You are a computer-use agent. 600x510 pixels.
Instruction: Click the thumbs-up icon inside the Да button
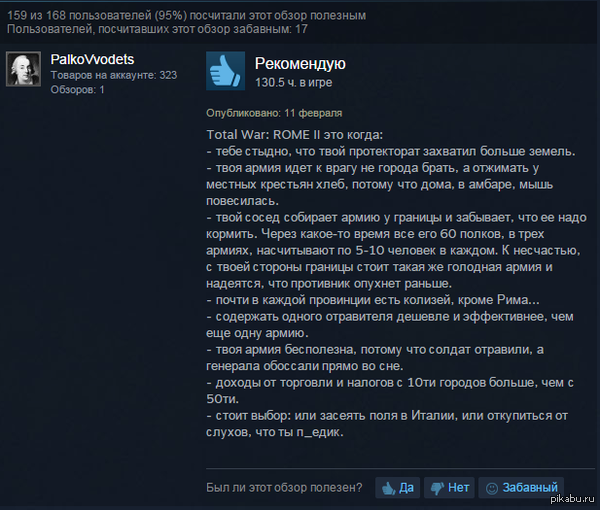coord(388,488)
